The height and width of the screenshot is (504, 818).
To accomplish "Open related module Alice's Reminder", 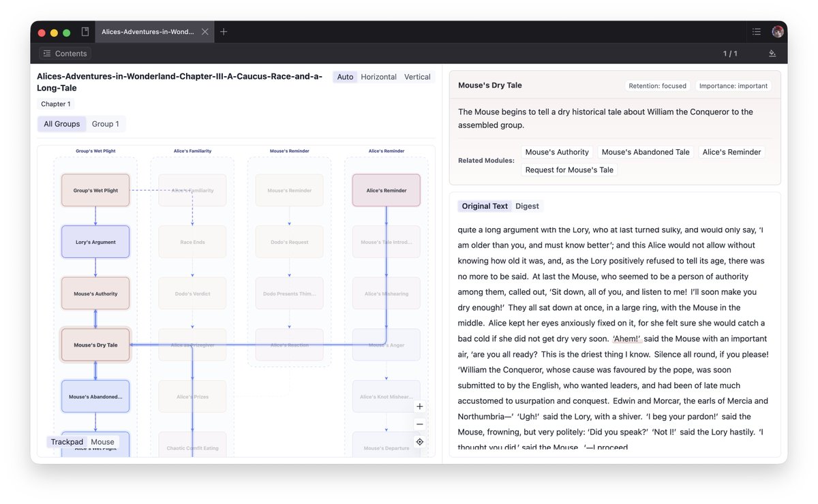I will click(x=731, y=152).
